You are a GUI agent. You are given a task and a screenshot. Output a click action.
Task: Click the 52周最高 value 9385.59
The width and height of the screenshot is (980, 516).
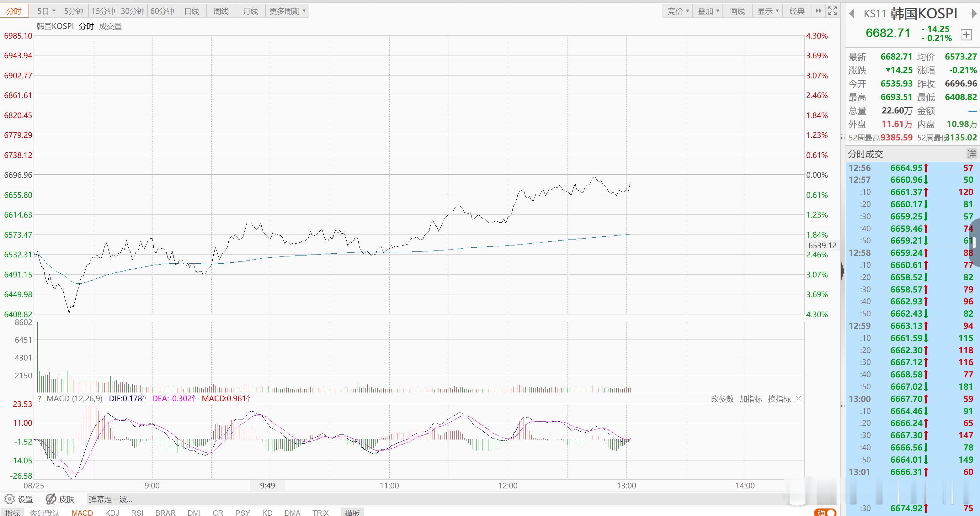click(896, 138)
